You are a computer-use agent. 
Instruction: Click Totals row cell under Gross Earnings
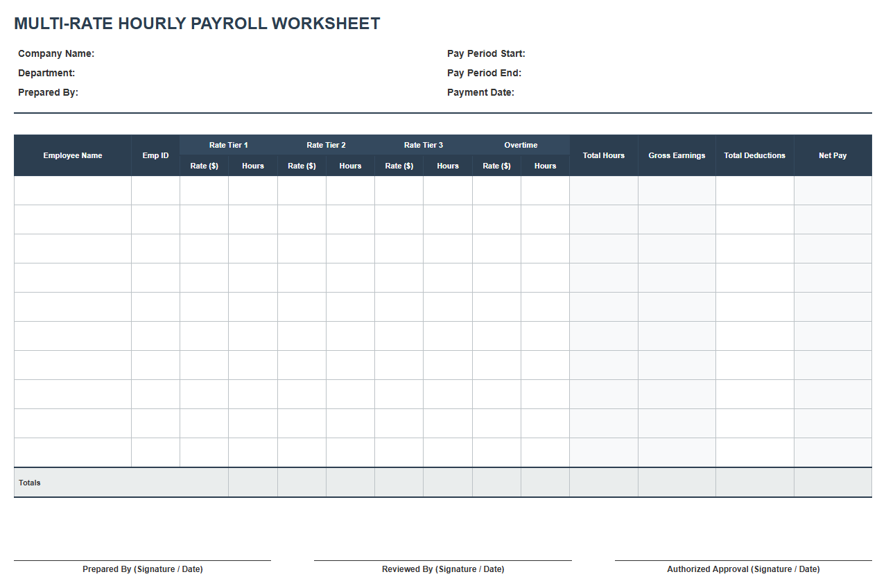(x=677, y=483)
